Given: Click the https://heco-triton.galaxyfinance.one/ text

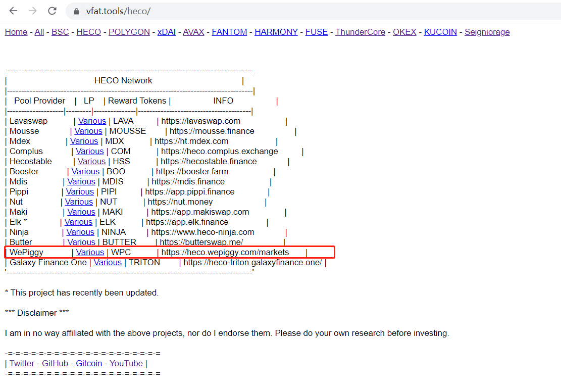Looking at the screenshot, I should coord(252,262).
